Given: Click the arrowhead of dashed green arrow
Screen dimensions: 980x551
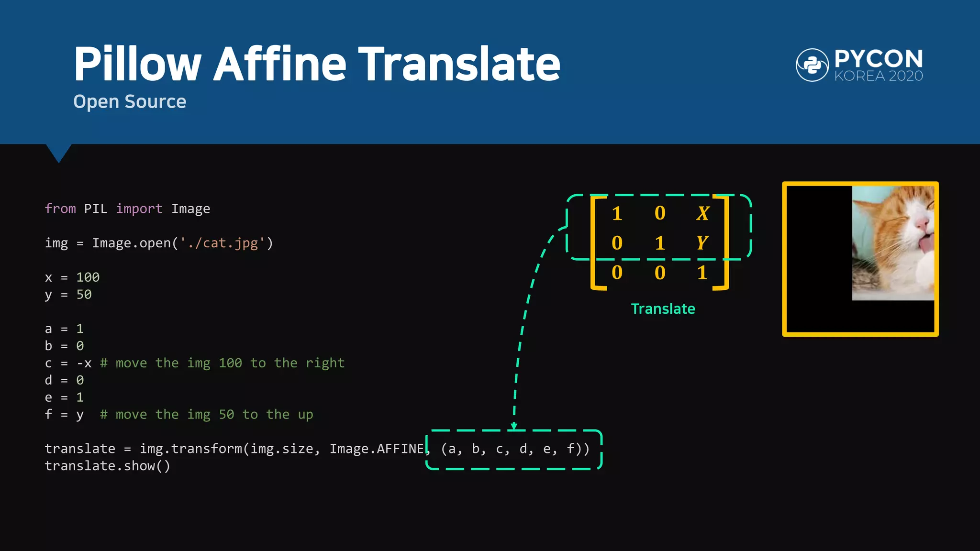Looking at the screenshot, I should (514, 426).
